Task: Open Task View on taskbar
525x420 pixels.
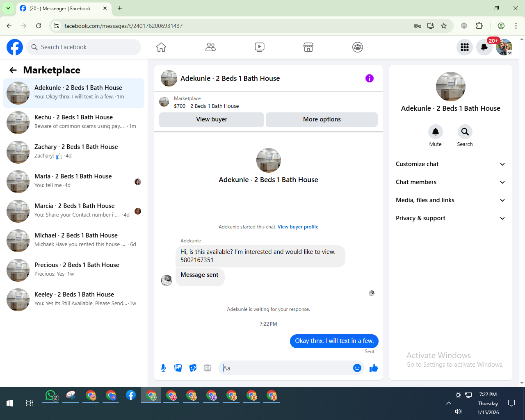Action: 30,403
